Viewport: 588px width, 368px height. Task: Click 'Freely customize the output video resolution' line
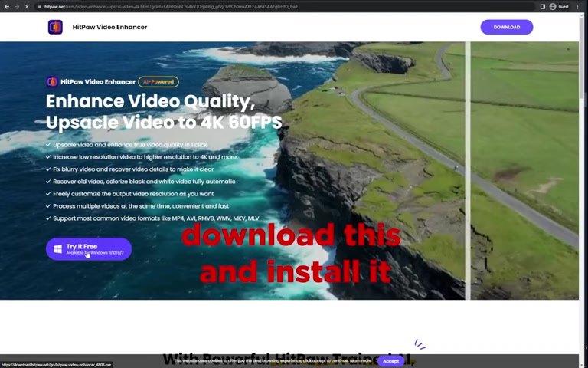click(133, 194)
